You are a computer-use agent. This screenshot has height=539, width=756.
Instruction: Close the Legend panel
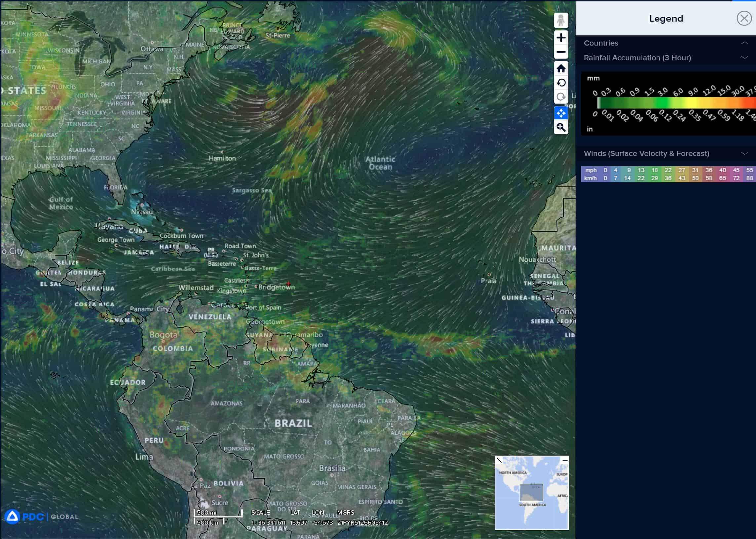(744, 18)
